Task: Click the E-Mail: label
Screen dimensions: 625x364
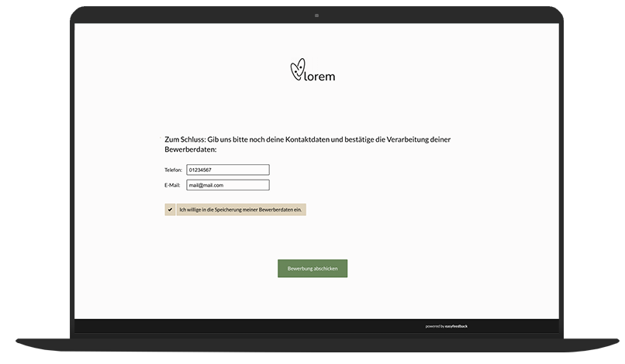Action: (172, 185)
